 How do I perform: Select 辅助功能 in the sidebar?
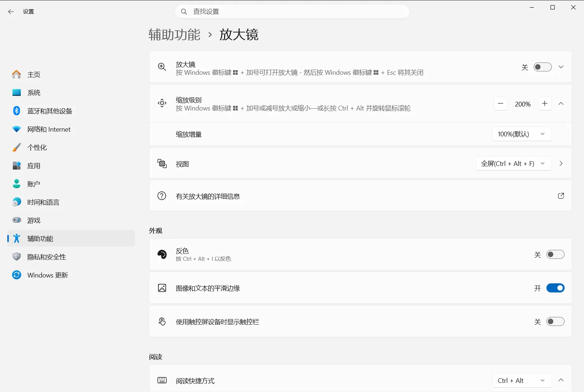coord(71,238)
